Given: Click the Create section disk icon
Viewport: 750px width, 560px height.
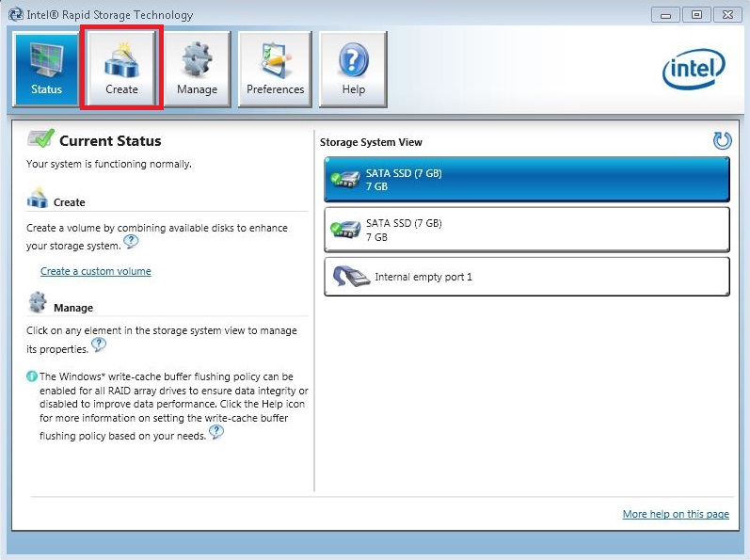Looking at the screenshot, I should (38, 199).
